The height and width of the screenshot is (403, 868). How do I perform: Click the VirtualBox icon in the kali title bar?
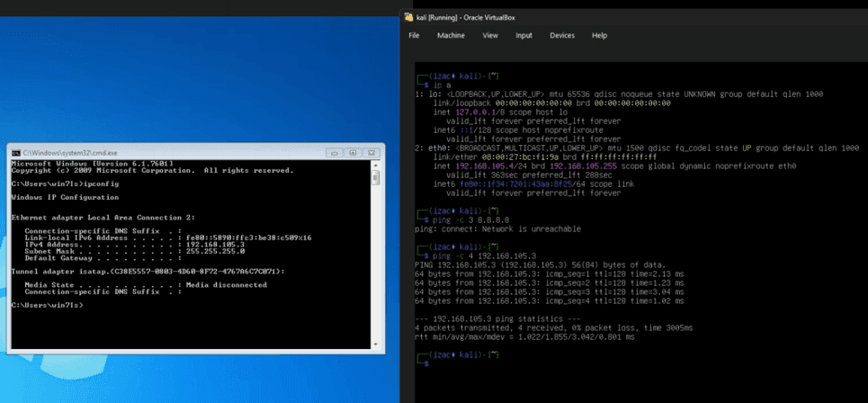[x=409, y=17]
